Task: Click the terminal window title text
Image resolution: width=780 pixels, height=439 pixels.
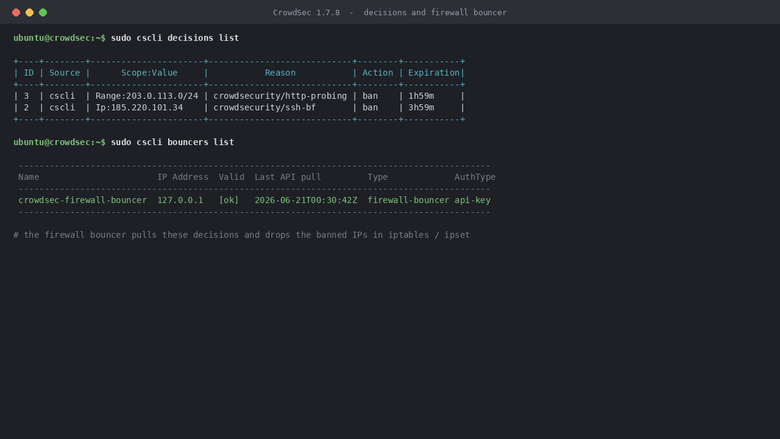Action: click(x=390, y=12)
